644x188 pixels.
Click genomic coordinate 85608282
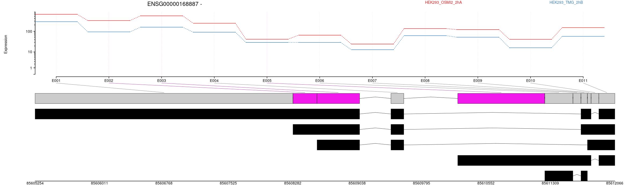click(x=292, y=183)
